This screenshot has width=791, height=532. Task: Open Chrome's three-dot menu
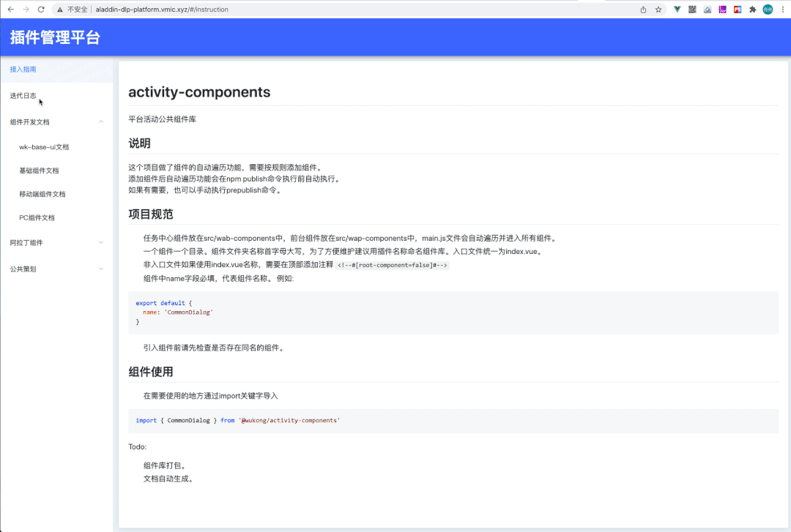(783, 9)
